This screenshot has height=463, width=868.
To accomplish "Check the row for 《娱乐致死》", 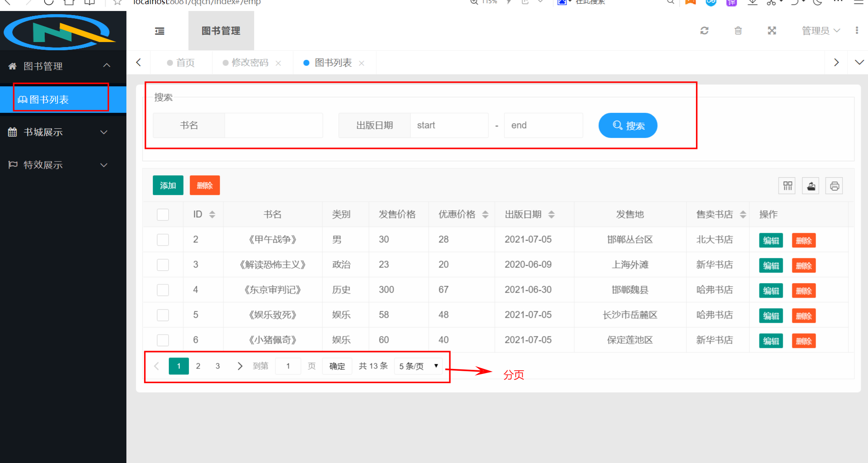I will pyautogui.click(x=163, y=315).
